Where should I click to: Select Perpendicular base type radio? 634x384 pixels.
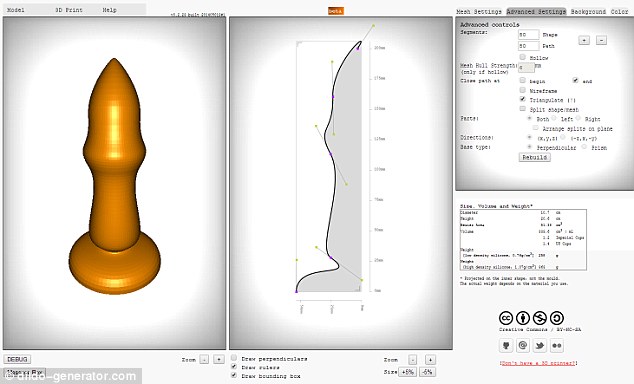tap(529, 147)
